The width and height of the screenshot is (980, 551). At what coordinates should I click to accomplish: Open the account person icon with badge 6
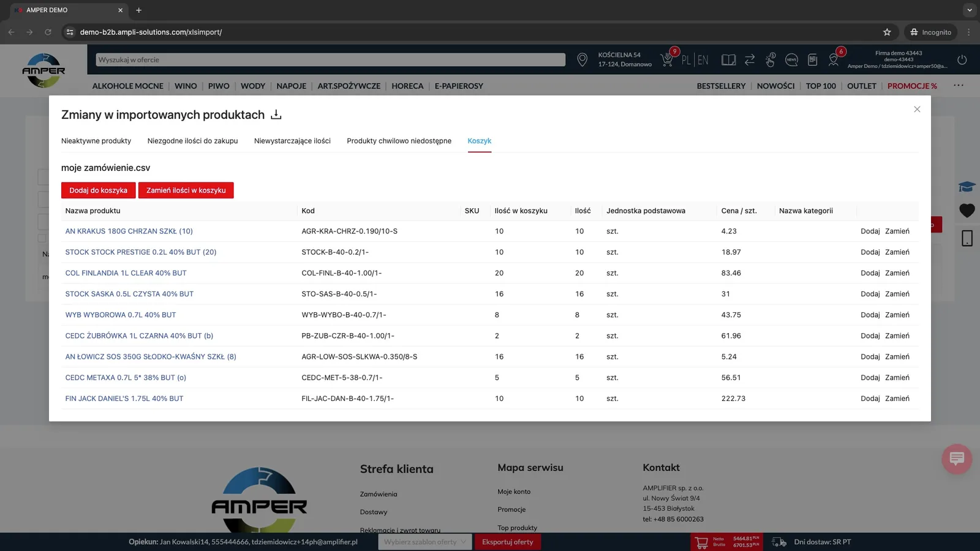tap(834, 59)
